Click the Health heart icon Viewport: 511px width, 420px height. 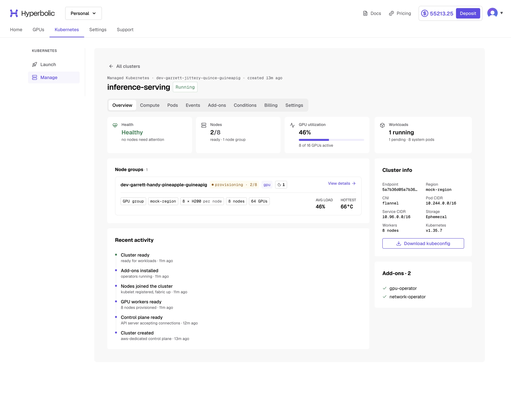coord(115,125)
